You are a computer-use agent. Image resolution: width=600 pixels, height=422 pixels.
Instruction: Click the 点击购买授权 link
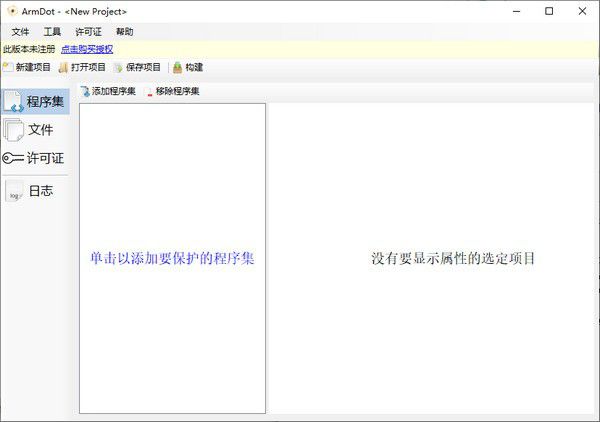click(87, 49)
